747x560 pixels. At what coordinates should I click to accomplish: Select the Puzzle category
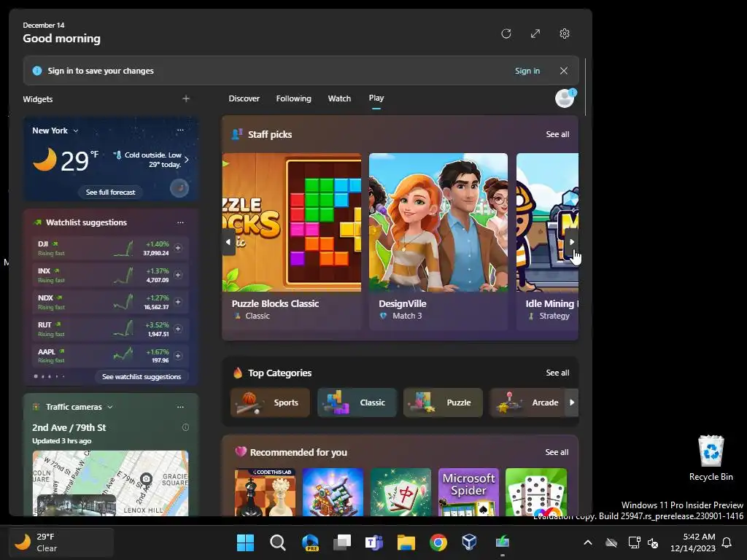443,402
